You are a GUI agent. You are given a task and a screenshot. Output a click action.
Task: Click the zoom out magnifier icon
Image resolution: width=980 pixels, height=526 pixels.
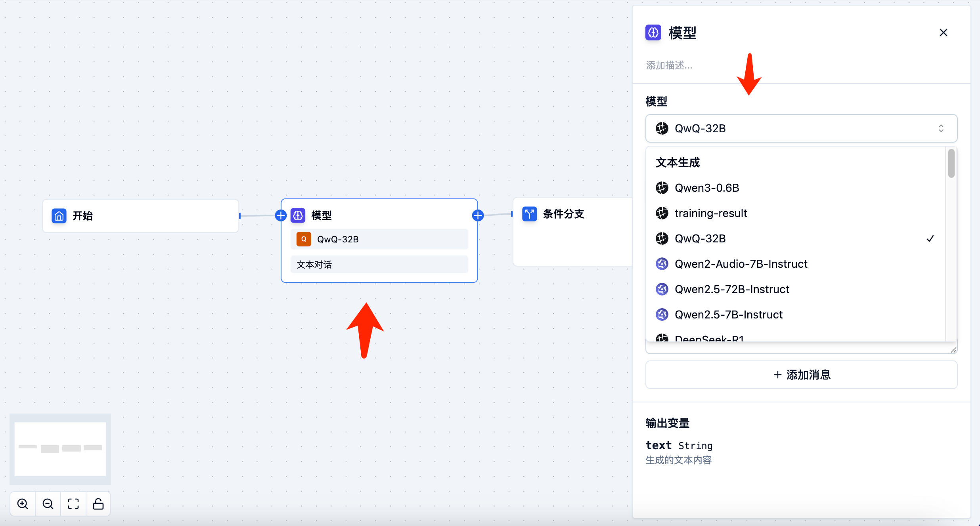pos(48,504)
